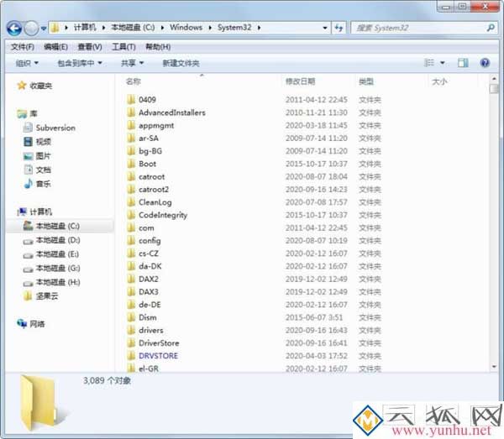Open the 查看(V) menu
The image size is (504, 439).
point(90,47)
